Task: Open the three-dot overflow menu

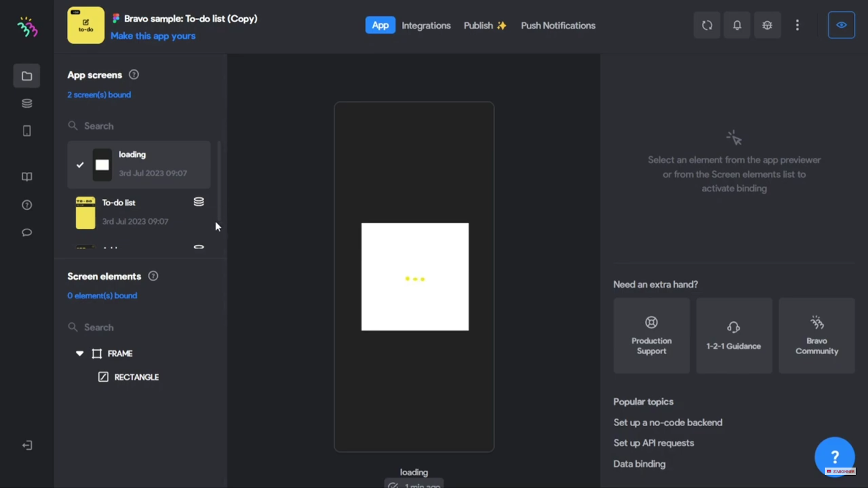Action: point(797,25)
